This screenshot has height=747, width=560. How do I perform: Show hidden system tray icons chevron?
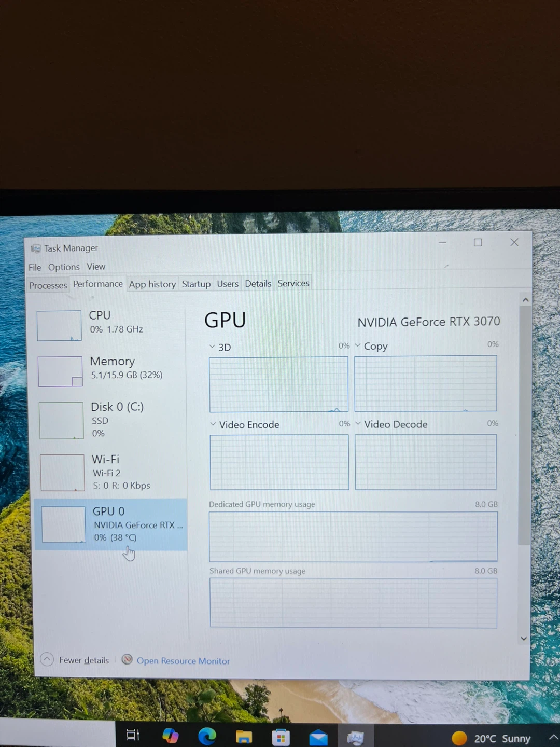[553, 737]
